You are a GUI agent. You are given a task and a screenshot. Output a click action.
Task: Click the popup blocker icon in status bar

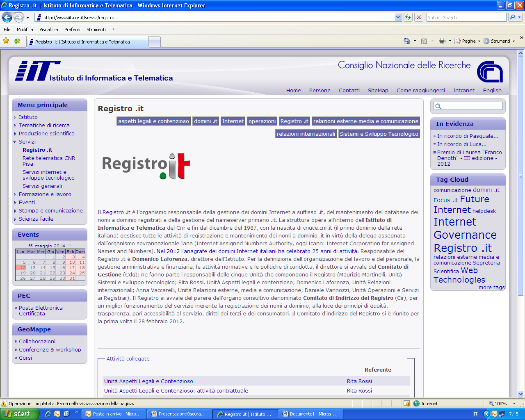point(406,404)
